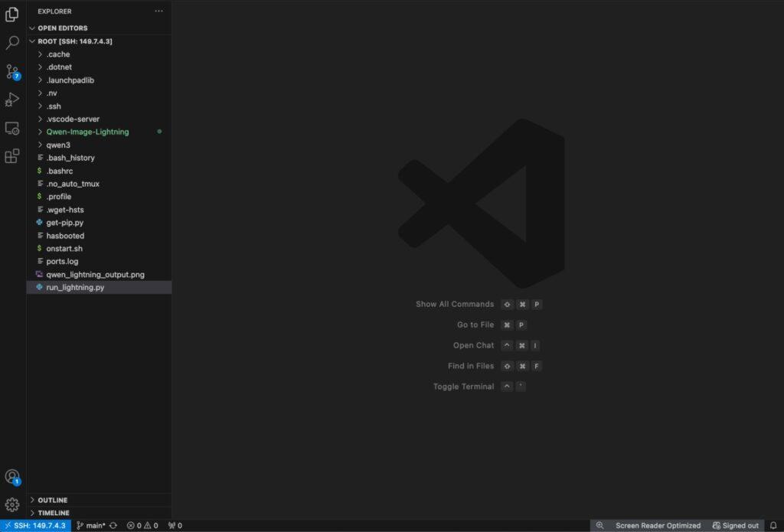This screenshot has width=784, height=532.
Task: Open Source Control view with 7 badge
Action: [x=12, y=71]
